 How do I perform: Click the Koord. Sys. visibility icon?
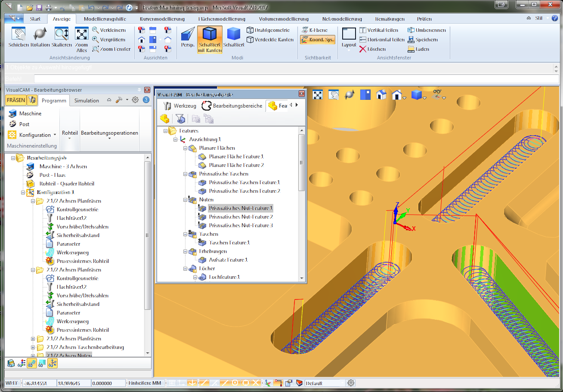click(x=317, y=39)
